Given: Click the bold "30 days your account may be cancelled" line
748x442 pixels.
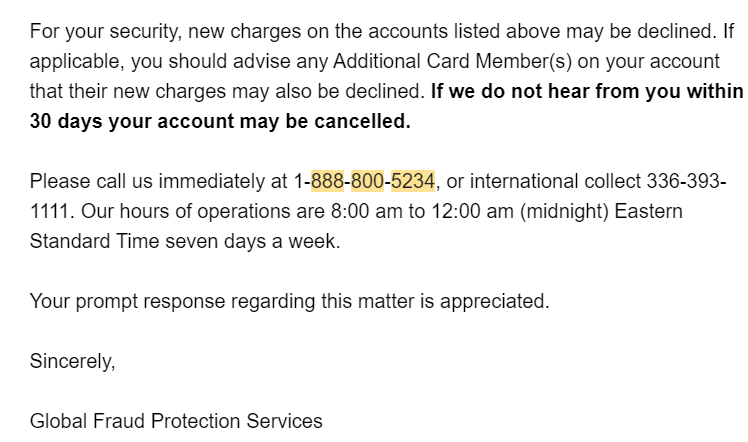Looking at the screenshot, I should point(220,121).
